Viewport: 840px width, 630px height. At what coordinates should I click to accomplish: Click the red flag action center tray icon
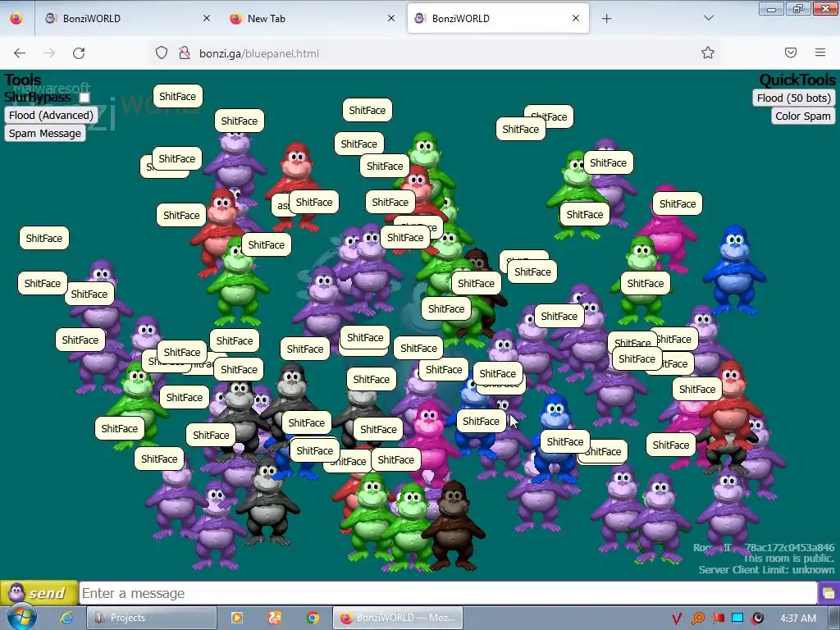point(718,619)
